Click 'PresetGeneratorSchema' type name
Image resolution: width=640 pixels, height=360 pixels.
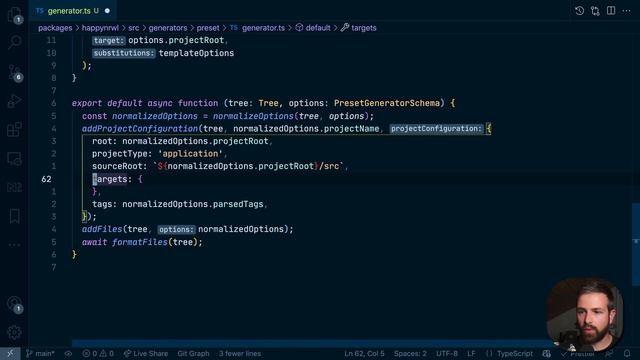click(x=387, y=103)
